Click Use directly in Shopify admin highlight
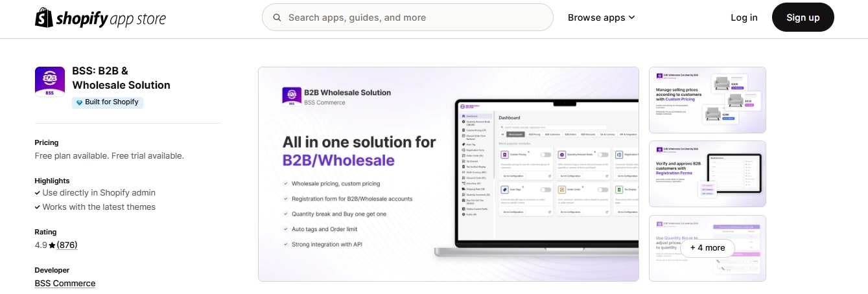The image size is (868, 294). coord(99,193)
